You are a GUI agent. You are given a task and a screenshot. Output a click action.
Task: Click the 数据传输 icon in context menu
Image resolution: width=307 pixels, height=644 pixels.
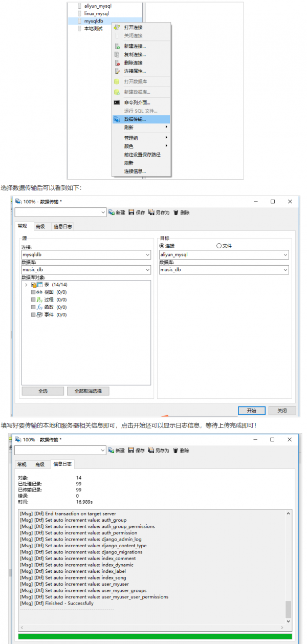(x=117, y=119)
